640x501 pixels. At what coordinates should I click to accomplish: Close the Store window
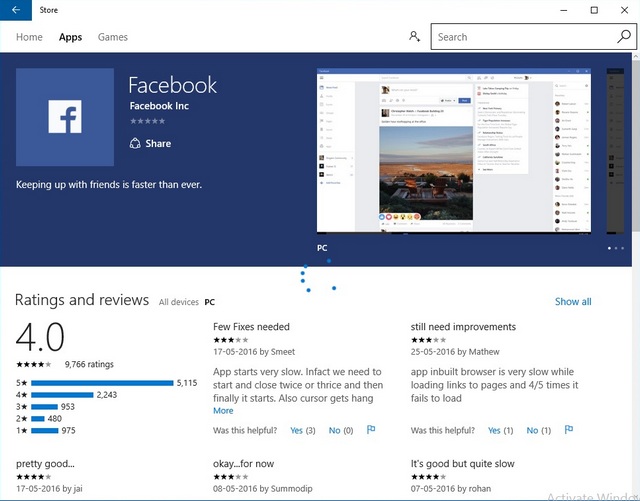tap(624, 10)
